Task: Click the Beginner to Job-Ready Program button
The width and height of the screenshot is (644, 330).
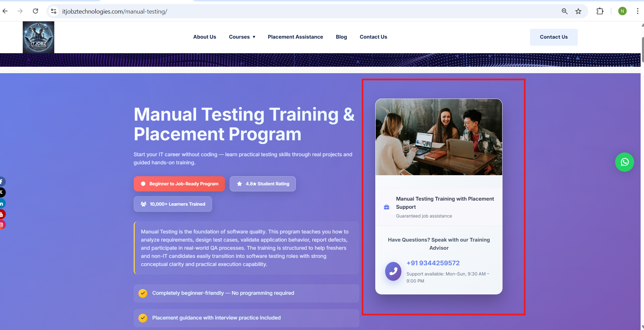Action: [x=179, y=184]
